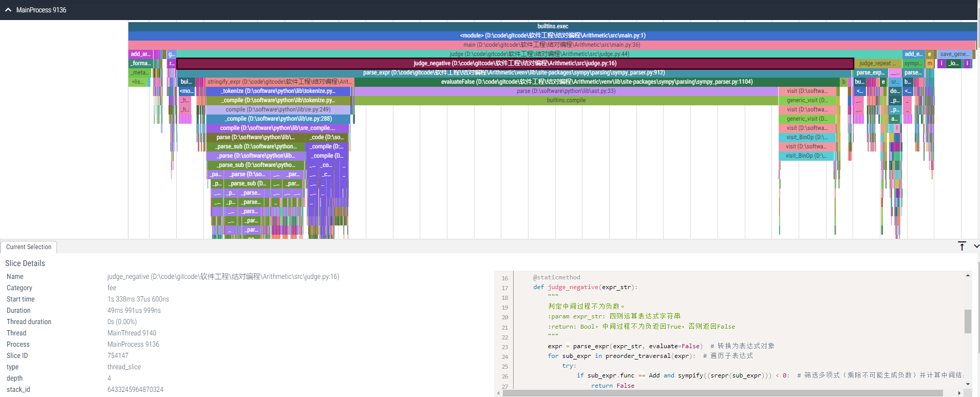The image size is (980, 397).
Task: Select the builtins.compile slice
Action: click(x=566, y=100)
